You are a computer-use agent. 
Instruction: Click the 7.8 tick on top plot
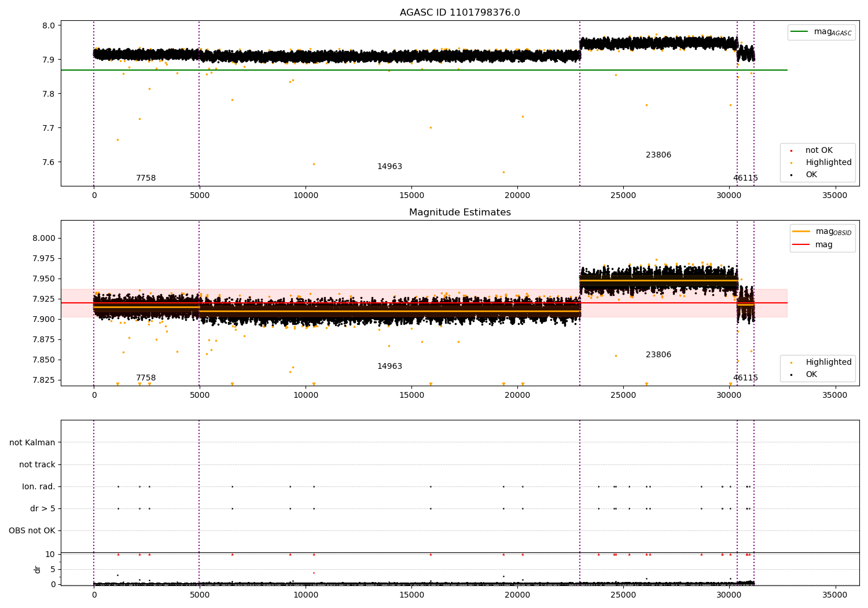coord(49,94)
